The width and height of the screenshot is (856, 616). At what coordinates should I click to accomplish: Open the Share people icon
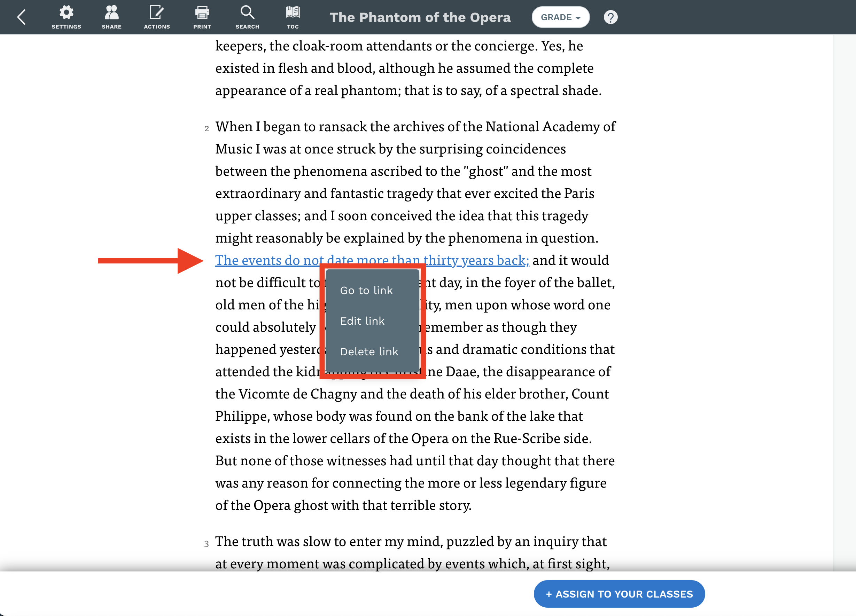112,17
